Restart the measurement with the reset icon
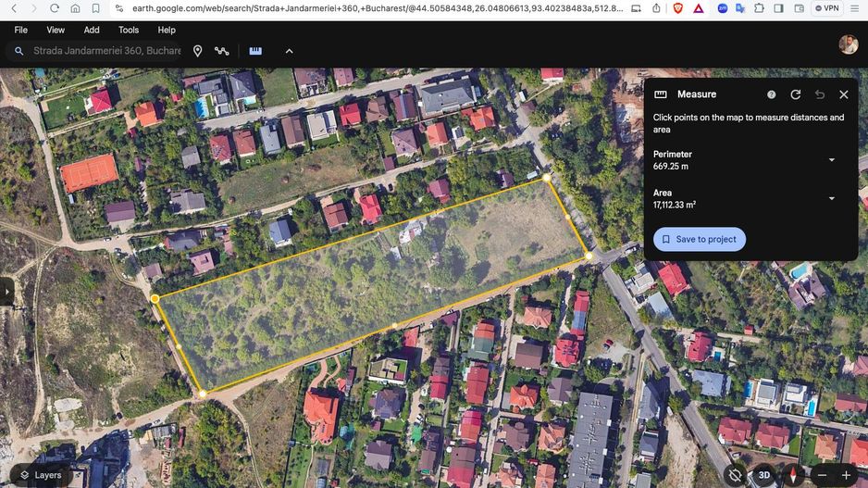868x488 pixels. coord(796,94)
